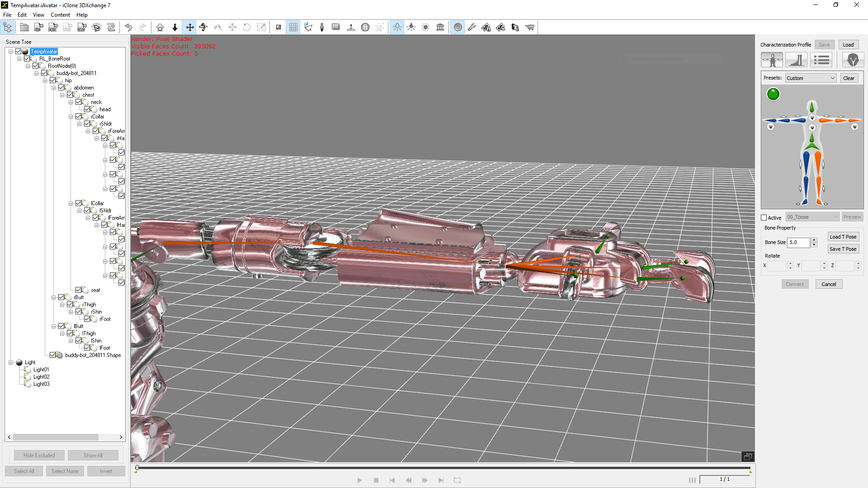Image resolution: width=868 pixels, height=488 pixels.
Task: Toggle the hip bone checkbox
Action: point(53,80)
